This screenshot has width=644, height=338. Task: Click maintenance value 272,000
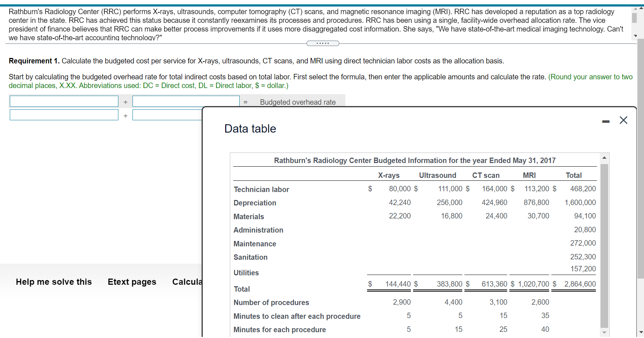click(x=583, y=243)
